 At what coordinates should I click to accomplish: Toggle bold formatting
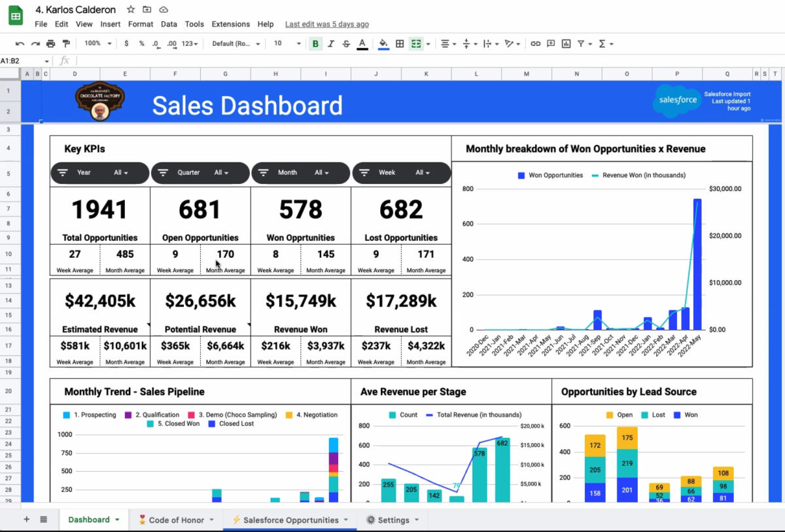(315, 44)
